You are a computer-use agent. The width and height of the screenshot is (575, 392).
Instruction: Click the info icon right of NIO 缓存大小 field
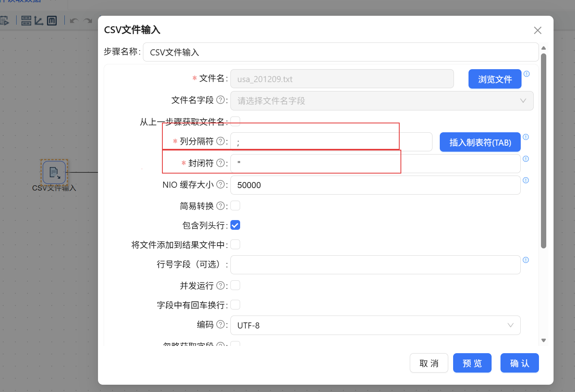point(526,180)
